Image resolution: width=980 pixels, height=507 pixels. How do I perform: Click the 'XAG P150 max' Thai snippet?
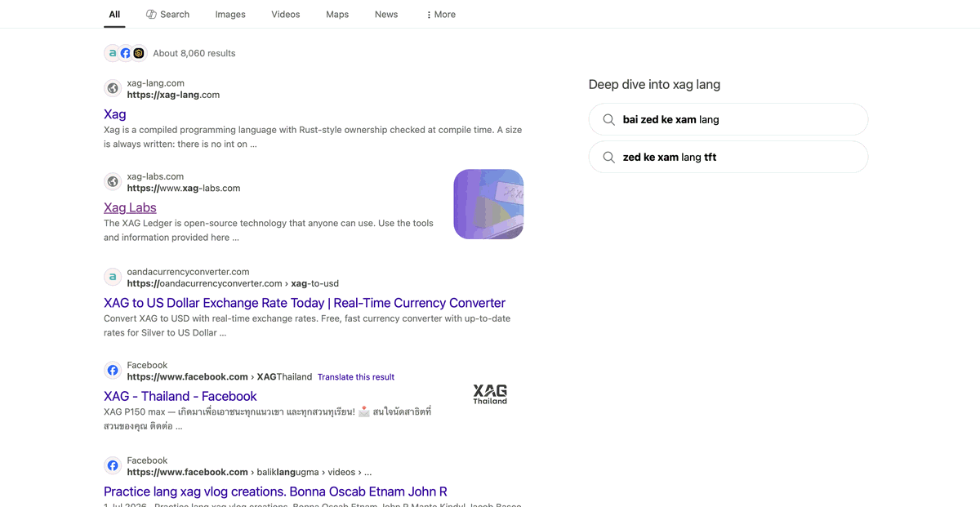click(267, 419)
